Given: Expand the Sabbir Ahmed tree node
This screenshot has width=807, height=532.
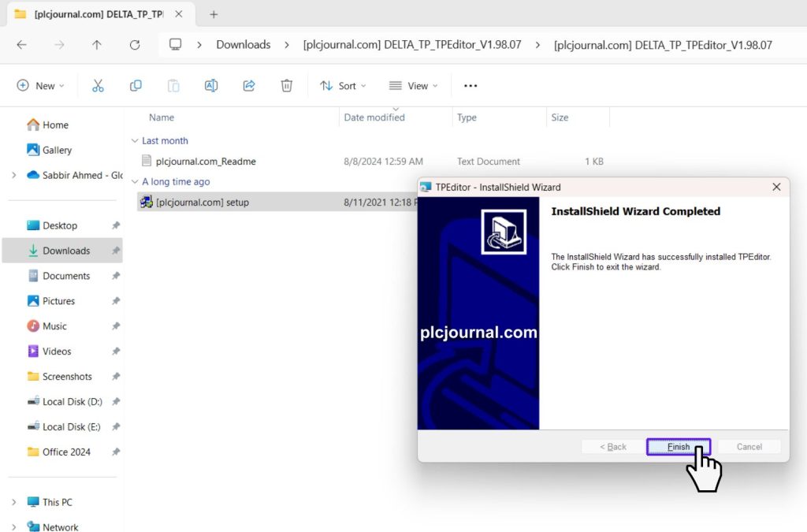Looking at the screenshot, I should click(x=14, y=175).
